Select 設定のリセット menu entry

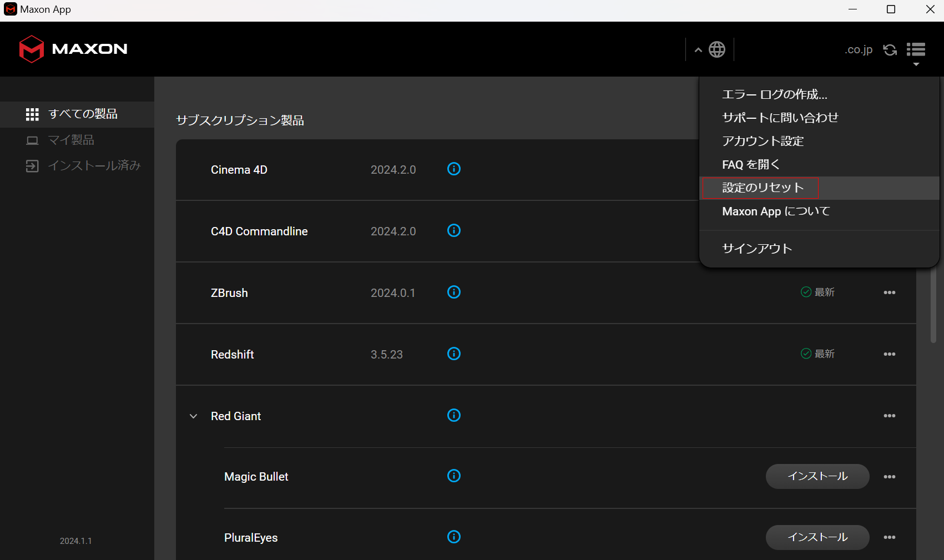[819, 188]
